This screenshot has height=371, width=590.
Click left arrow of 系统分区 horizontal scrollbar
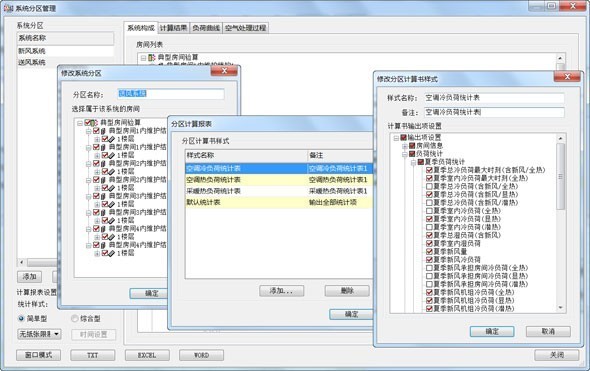coord(22,262)
